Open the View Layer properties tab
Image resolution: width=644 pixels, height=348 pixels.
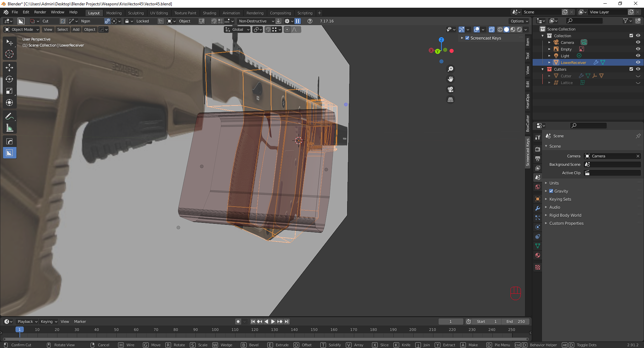[x=538, y=168]
